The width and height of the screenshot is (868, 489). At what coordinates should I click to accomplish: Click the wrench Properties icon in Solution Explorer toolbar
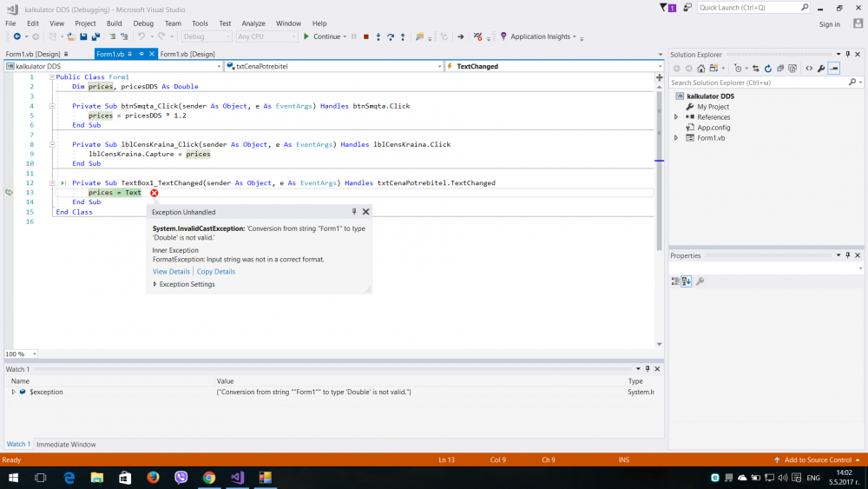821,69
